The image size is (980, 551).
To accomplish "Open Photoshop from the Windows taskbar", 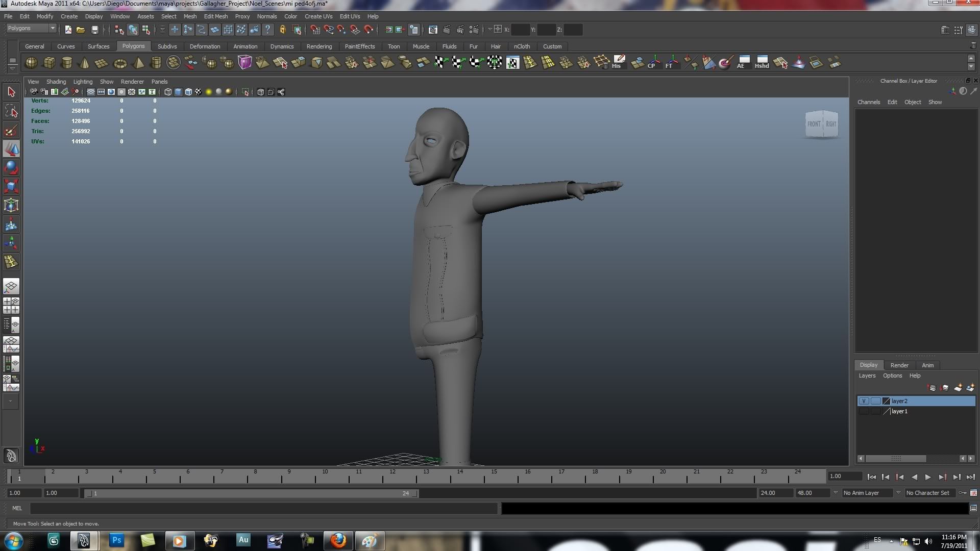I will coord(117,540).
